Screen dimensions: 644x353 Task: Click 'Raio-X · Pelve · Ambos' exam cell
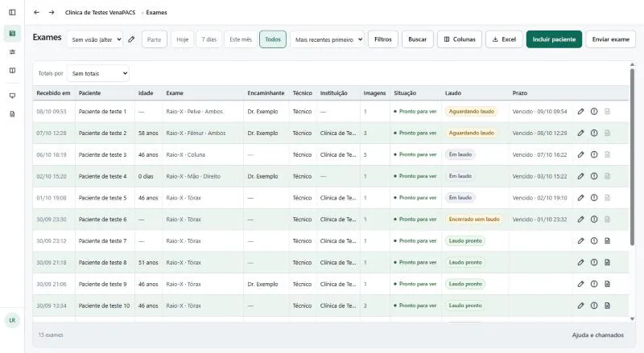click(x=194, y=111)
